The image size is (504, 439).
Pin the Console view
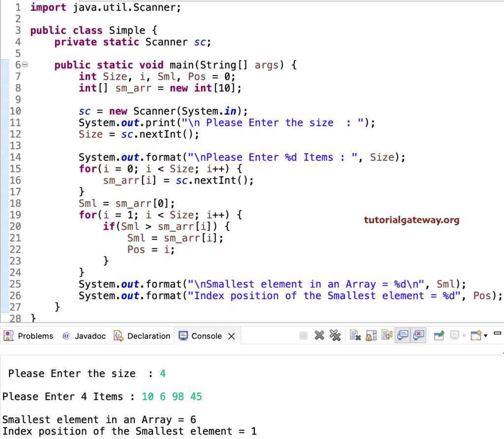(x=438, y=335)
